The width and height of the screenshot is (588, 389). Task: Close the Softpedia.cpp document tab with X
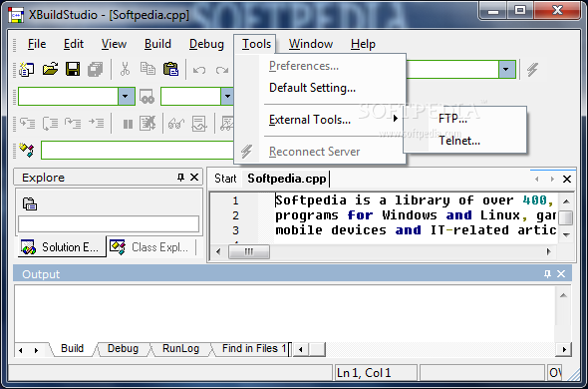point(567,180)
